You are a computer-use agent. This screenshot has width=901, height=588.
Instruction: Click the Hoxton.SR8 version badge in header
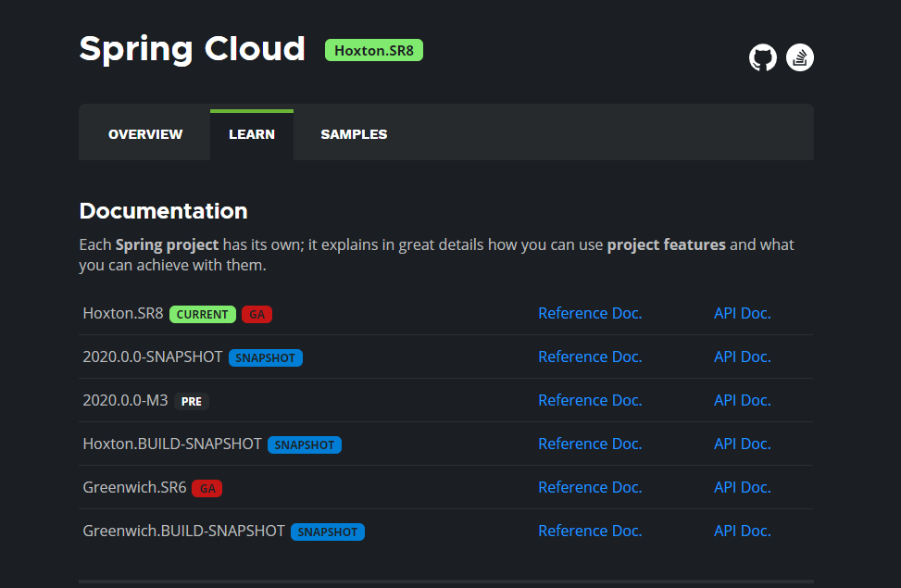click(374, 50)
